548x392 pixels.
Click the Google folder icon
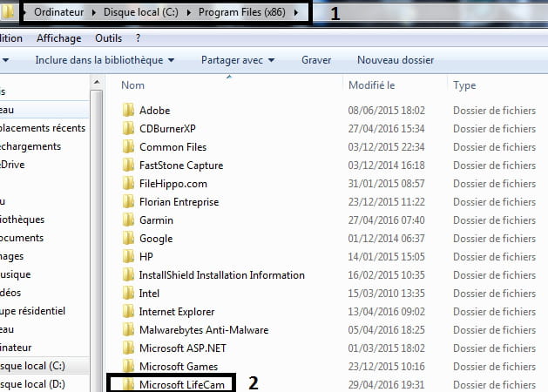(x=128, y=238)
